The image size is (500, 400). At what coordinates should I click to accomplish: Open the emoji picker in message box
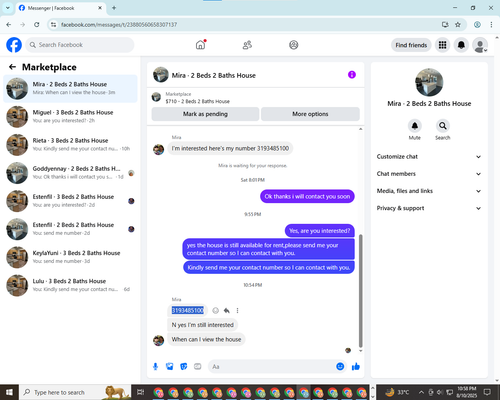340,367
